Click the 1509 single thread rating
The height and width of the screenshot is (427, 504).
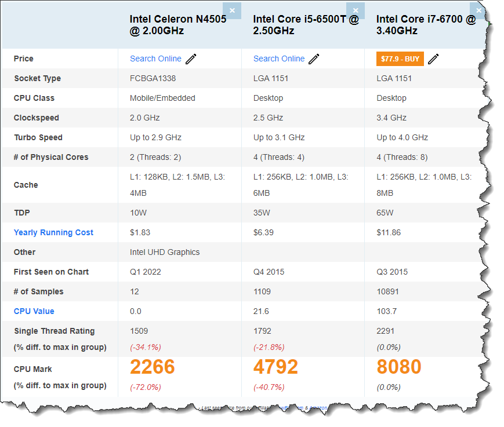139,331
